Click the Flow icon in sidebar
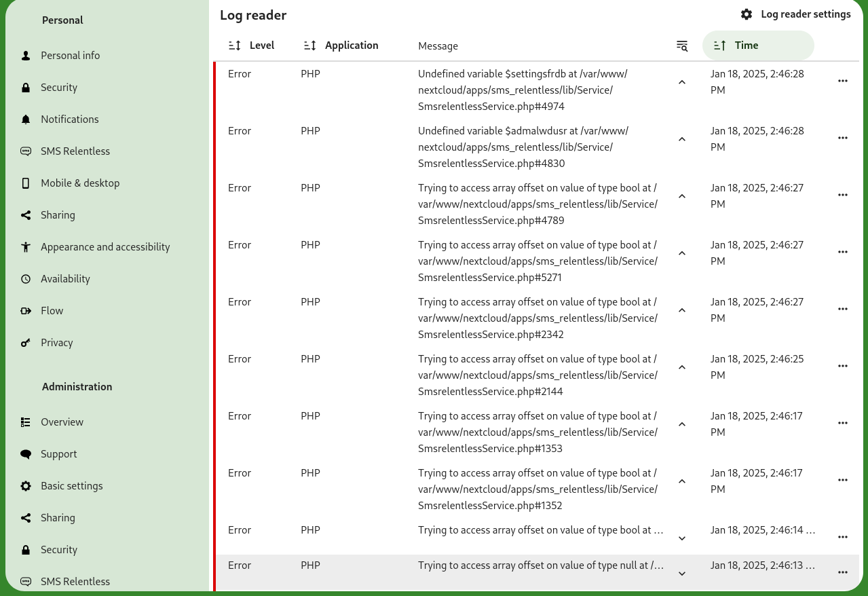This screenshot has width=868, height=596. point(26,311)
